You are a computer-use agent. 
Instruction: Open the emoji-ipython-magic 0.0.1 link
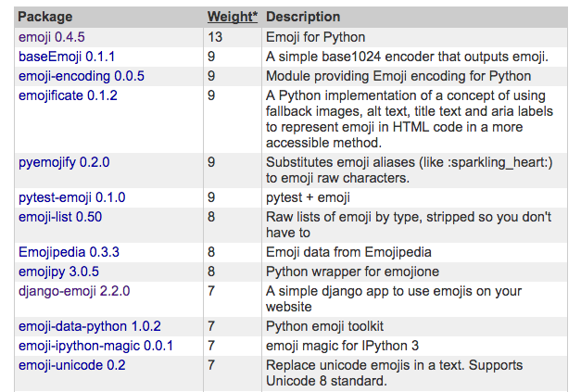click(95, 346)
